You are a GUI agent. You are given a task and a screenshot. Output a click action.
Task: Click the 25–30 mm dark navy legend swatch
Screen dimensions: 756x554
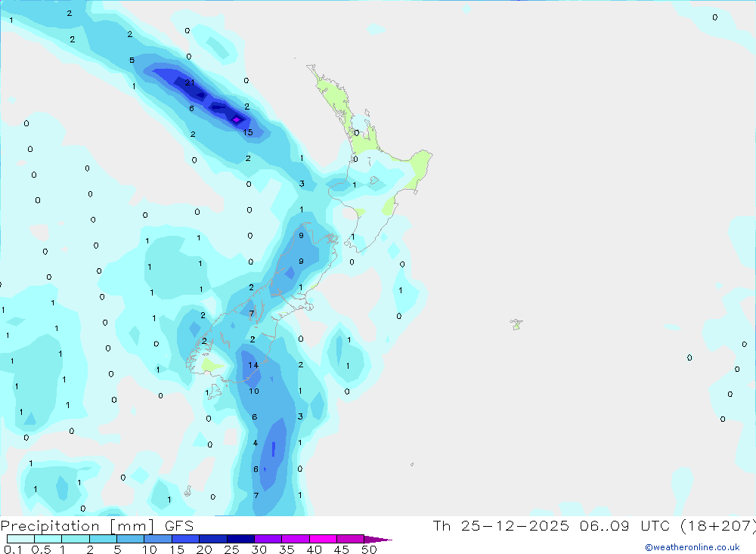coord(240,539)
